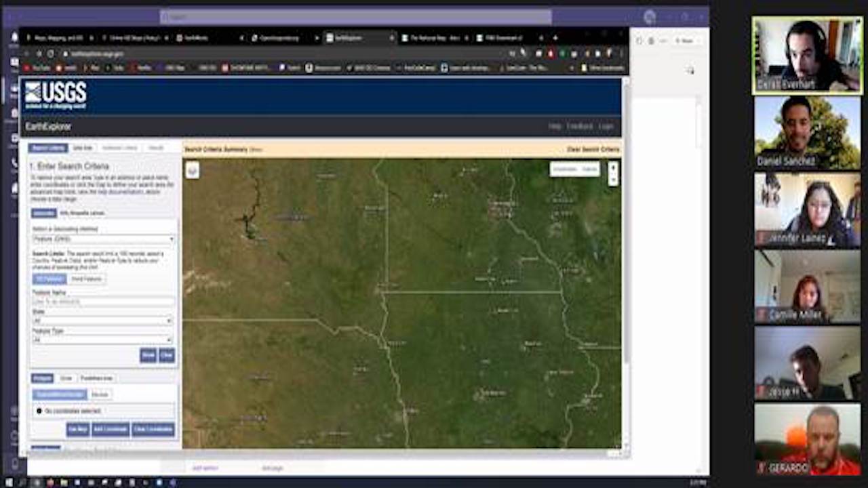Image resolution: width=868 pixels, height=488 pixels.
Task: Open the Feature Type dropdown
Action: (103, 340)
